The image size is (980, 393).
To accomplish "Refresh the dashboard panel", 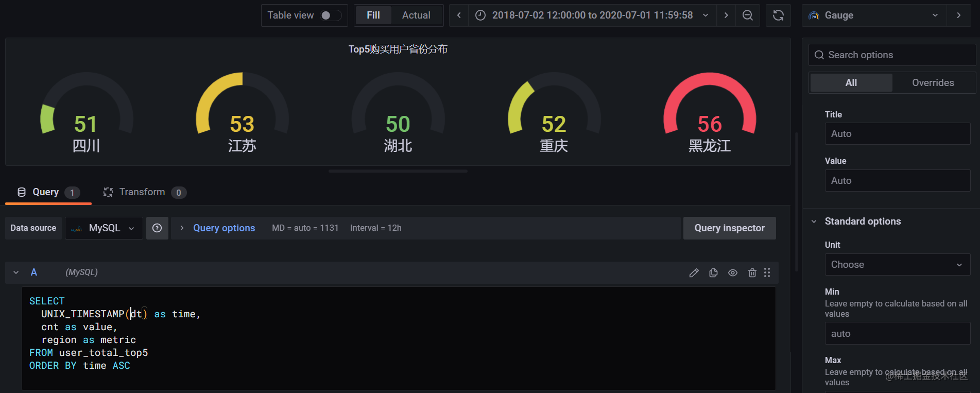I will pos(778,15).
